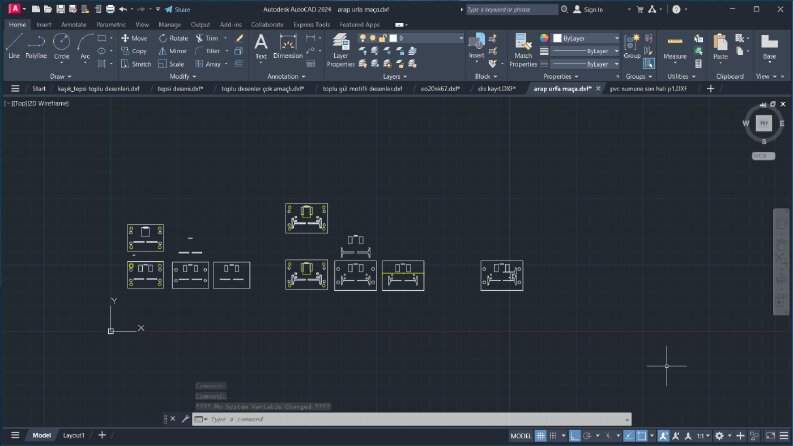The width and height of the screenshot is (793, 446).
Task: Click the Rotate tool
Action: (173, 38)
